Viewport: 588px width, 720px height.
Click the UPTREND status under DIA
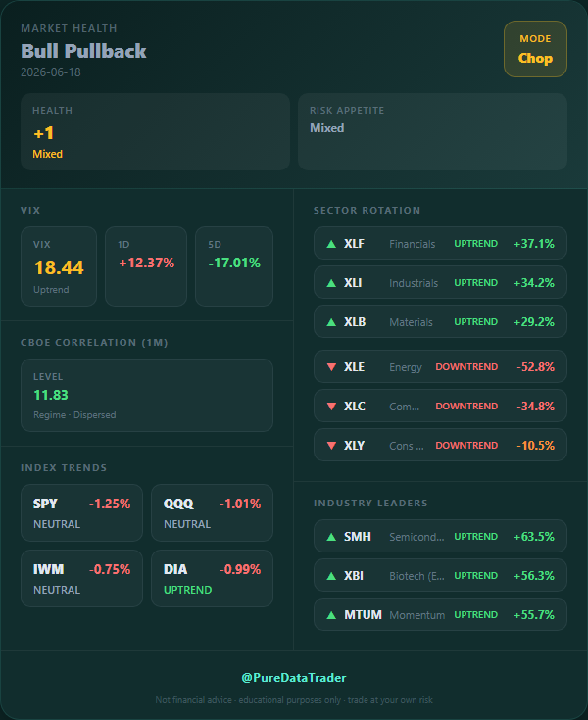[x=187, y=590]
